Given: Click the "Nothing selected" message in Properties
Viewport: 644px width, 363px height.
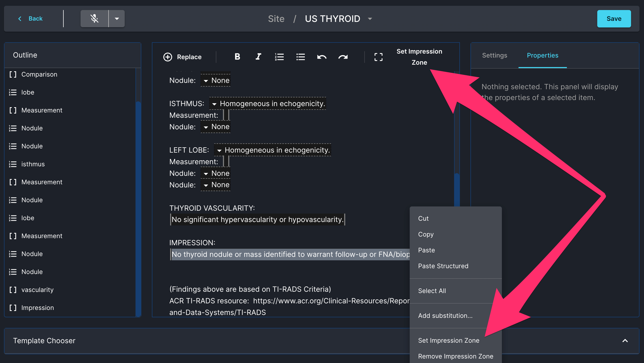Looking at the screenshot, I should pyautogui.click(x=550, y=92).
